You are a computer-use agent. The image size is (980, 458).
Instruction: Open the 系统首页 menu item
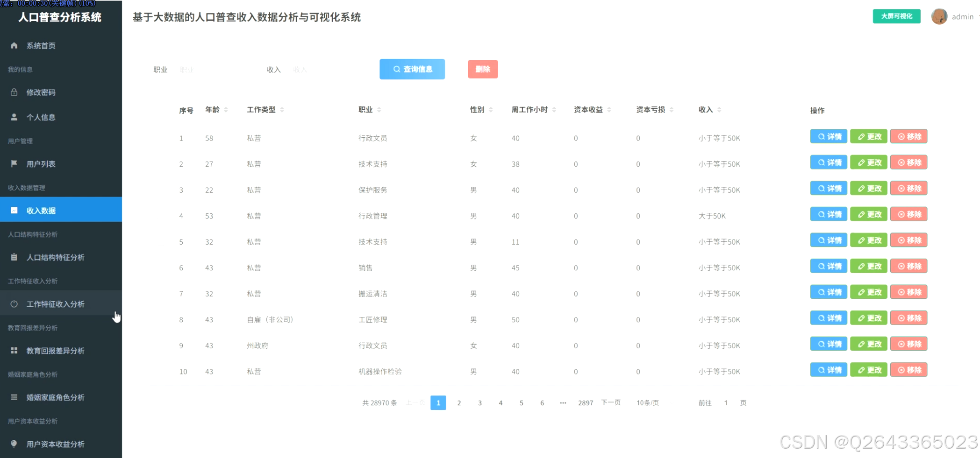(61, 45)
